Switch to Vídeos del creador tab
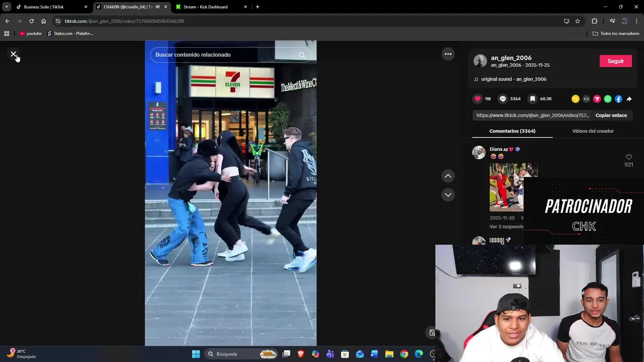 (593, 131)
